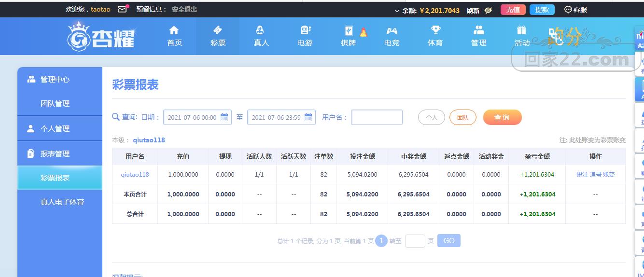The height and width of the screenshot is (277, 644).
Task: Click the blue 提款 button
Action: pos(542,10)
